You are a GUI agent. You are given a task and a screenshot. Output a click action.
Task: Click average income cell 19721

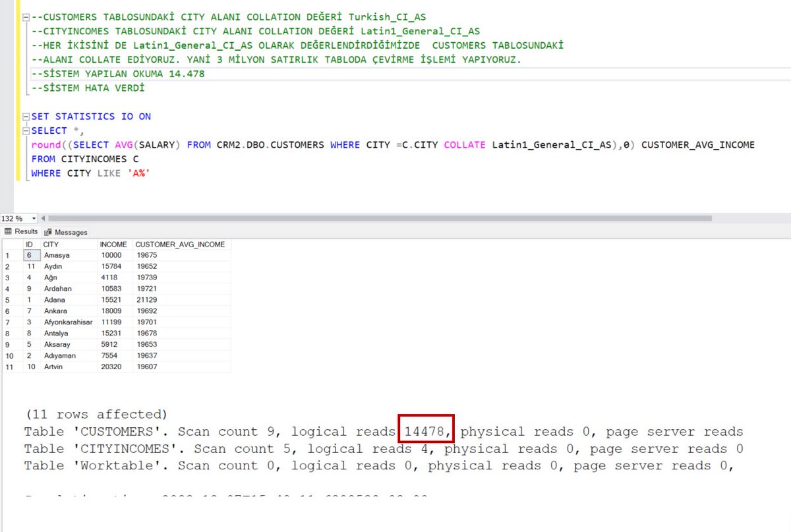point(181,289)
